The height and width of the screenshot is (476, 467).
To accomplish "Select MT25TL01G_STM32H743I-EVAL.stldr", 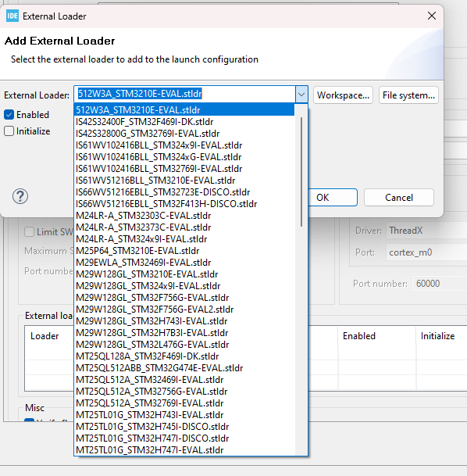I will pyautogui.click(x=184, y=415).
